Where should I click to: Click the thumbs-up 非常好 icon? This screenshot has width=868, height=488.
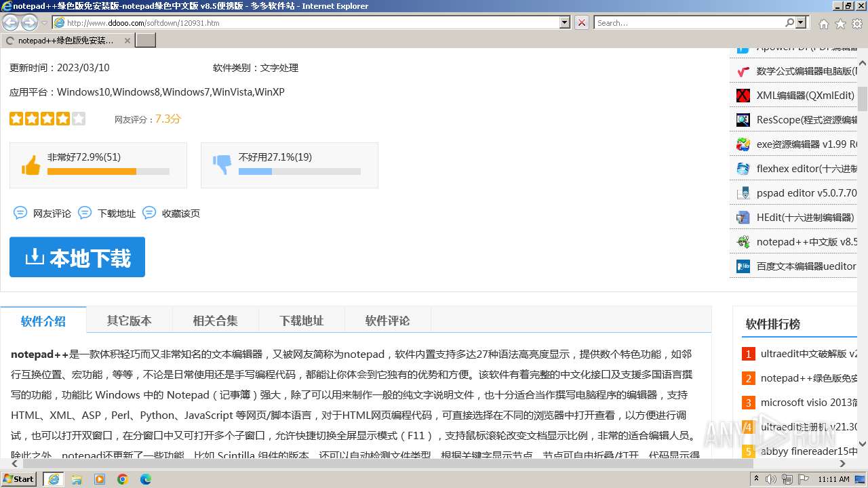pos(31,165)
